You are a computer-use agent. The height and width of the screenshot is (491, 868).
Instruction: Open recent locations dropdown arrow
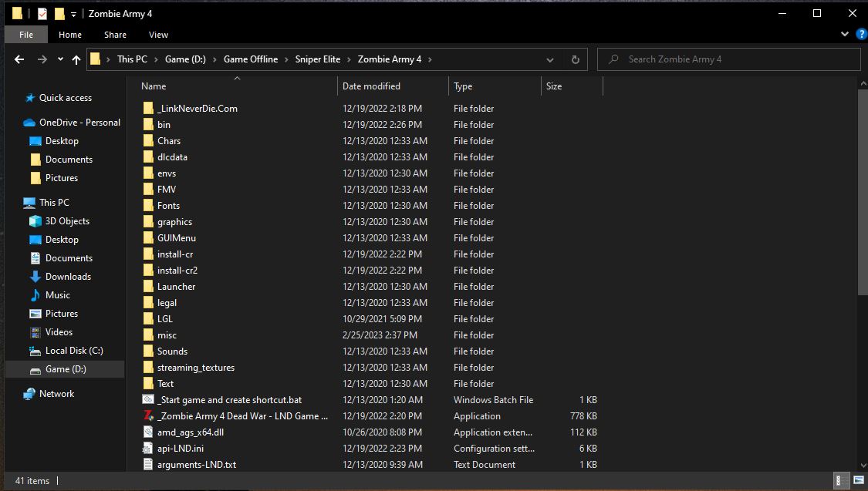59,59
